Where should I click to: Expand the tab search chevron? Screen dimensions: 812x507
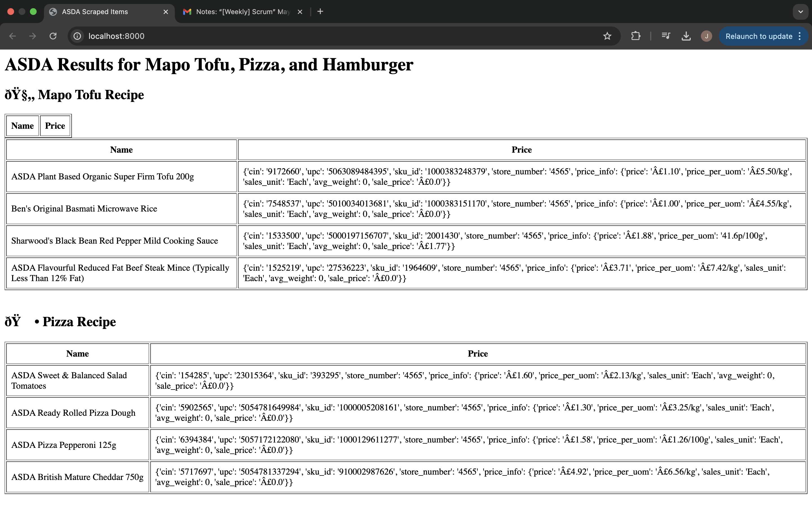[x=801, y=12]
